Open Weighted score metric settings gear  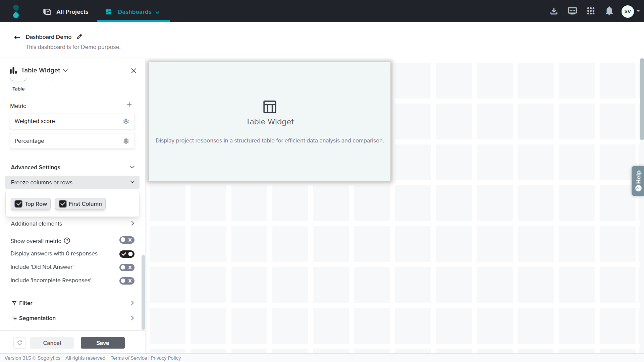tap(126, 121)
